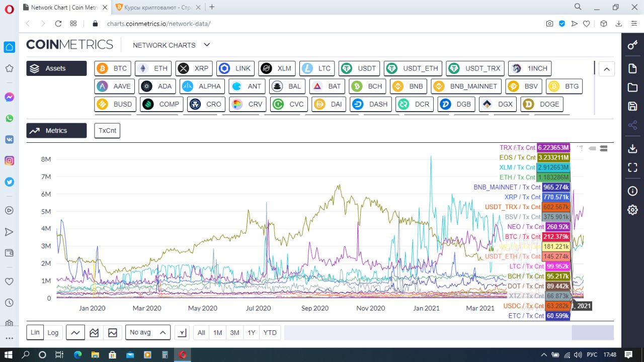Toggle the DASH asset button
This screenshot has width=644, height=362.
[371, 104]
